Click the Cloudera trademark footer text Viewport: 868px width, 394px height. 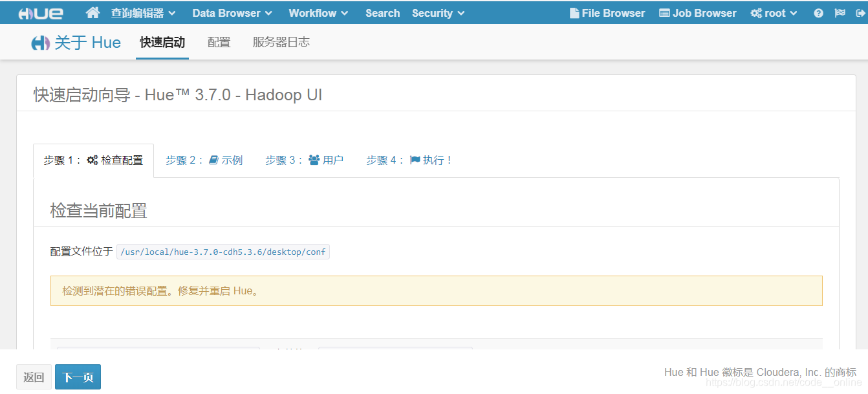(x=760, y=372)
